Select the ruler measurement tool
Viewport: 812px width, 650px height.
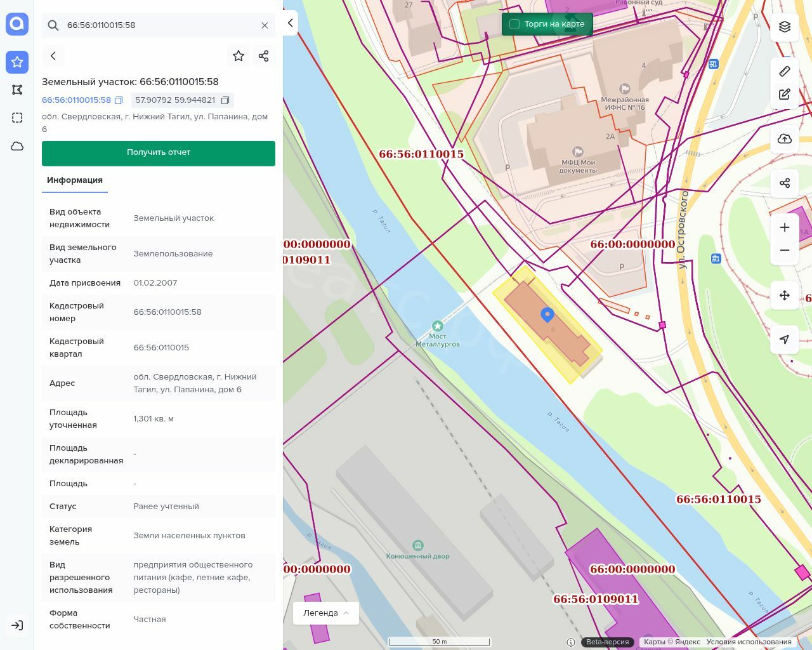[785, 71]
